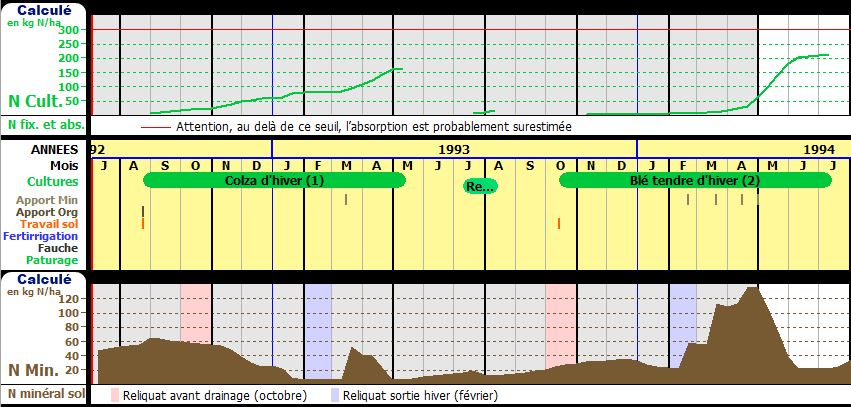This screenshot has width=851, height=407.
Task: Click the 'N Min.' chart label
Action: (34, 371)
